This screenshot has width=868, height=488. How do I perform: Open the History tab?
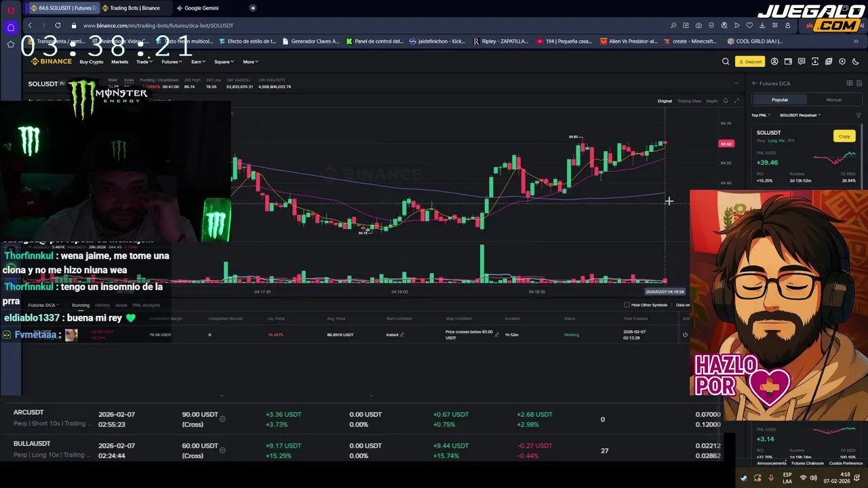(x=102, y=305)
